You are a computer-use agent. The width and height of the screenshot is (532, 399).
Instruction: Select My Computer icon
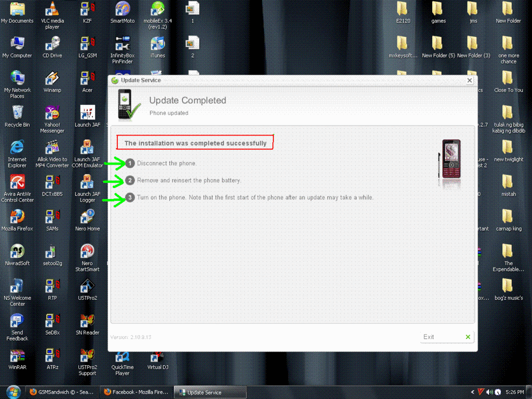coord(17,47)
